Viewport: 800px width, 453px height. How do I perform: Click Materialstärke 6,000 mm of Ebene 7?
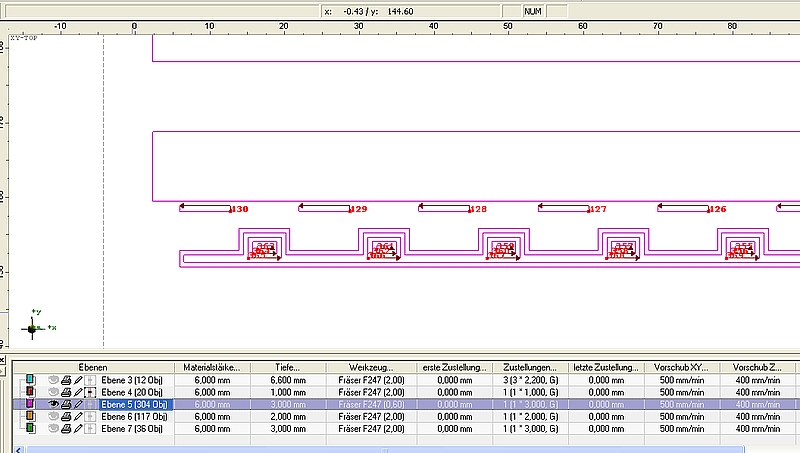tap(212, 429)
